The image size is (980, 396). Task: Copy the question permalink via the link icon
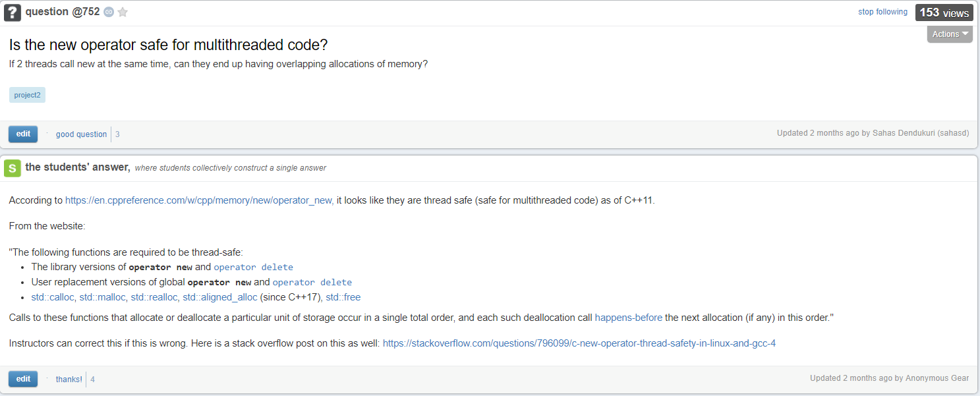[109, 12]
